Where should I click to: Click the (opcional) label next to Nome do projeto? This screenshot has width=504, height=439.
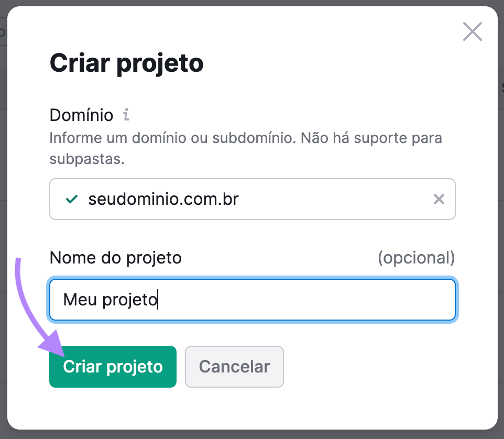418,257
